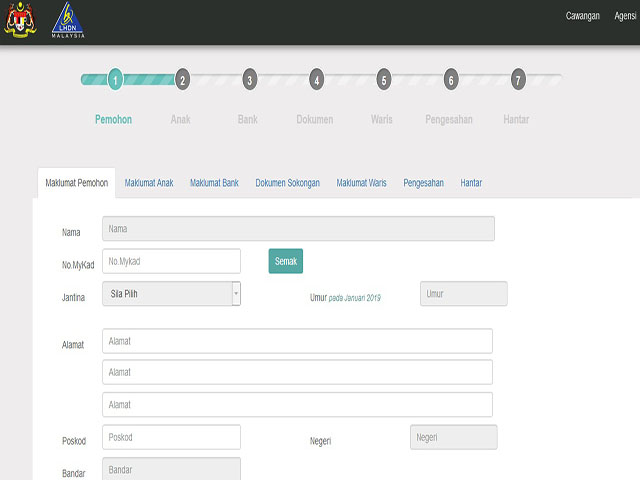Viewport: 640px width, 480px height.
Task: Switch to the Maklumat Anak tab
Action: [x=149, y=184]
